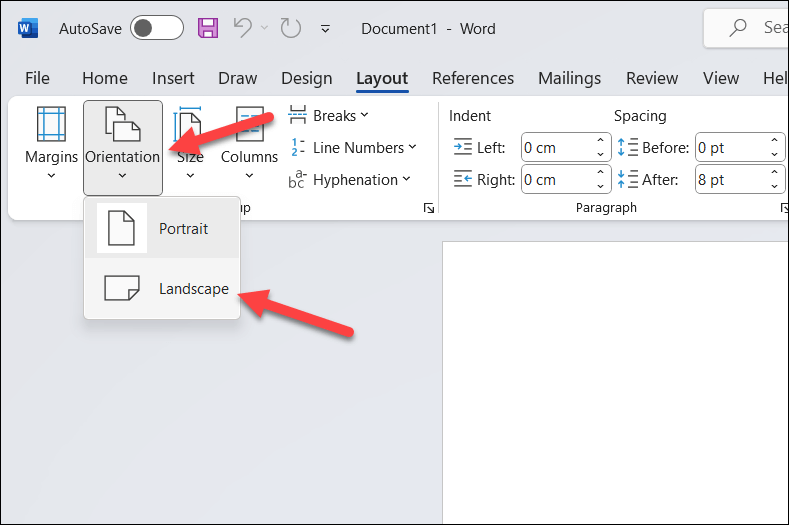Open Page Setup dialog launcher
The width and height of the screenshot is (789, 525).
pyautogui.click(x=429, y=208)
